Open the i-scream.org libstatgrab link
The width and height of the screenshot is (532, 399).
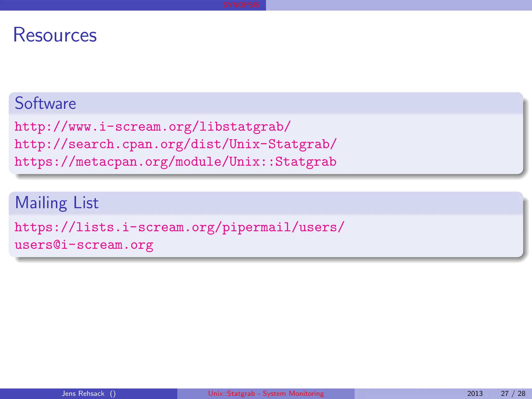click(x=152, y=127)
